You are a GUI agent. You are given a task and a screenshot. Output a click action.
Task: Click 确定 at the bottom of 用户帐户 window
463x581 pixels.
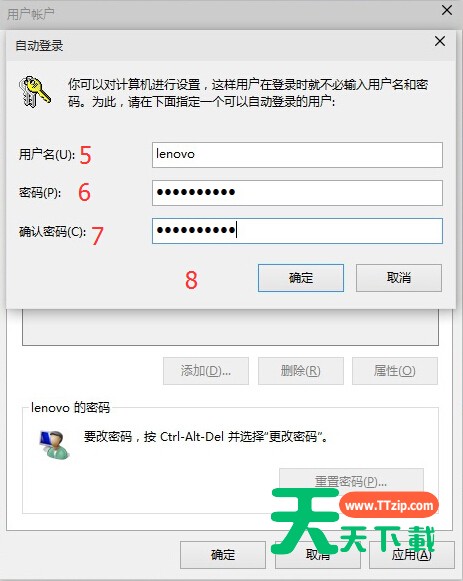pyautogui.click(x=223, y=555)
